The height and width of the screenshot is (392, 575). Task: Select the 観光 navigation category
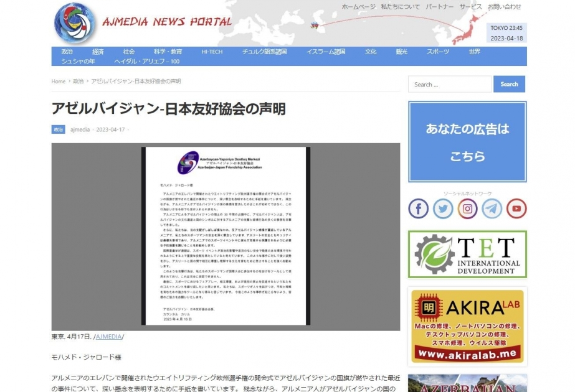click(402, 52)
